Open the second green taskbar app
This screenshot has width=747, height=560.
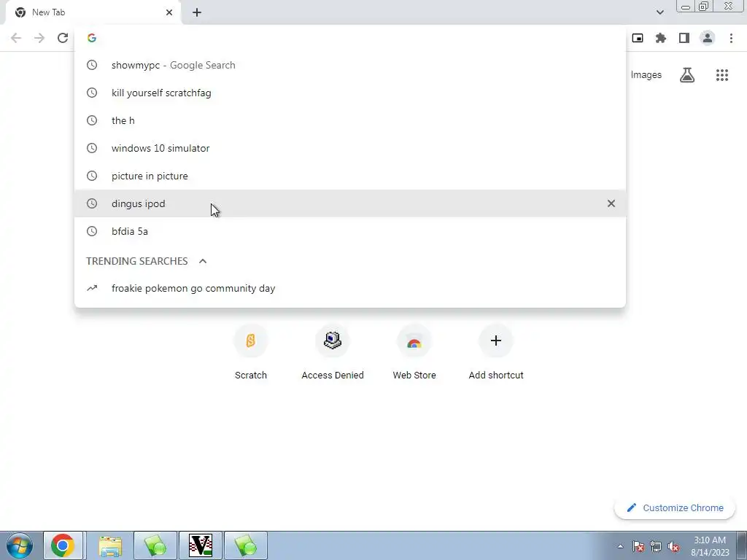[x=245, y=545]
